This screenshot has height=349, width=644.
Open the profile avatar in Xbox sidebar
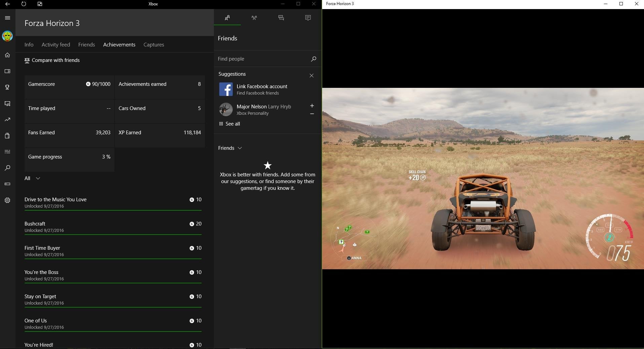point(7,36)
